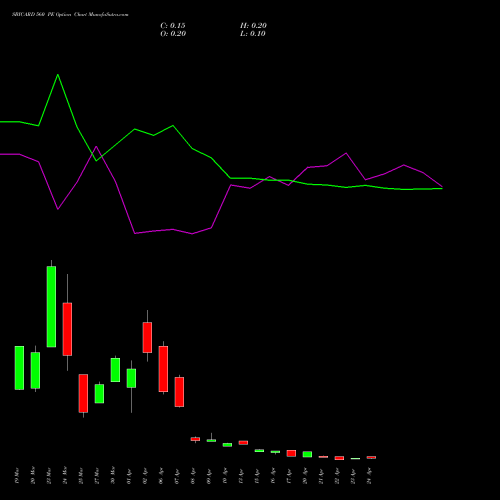
Task: Click the last red candlestick above 24 Apr
Action: (371, 457)
